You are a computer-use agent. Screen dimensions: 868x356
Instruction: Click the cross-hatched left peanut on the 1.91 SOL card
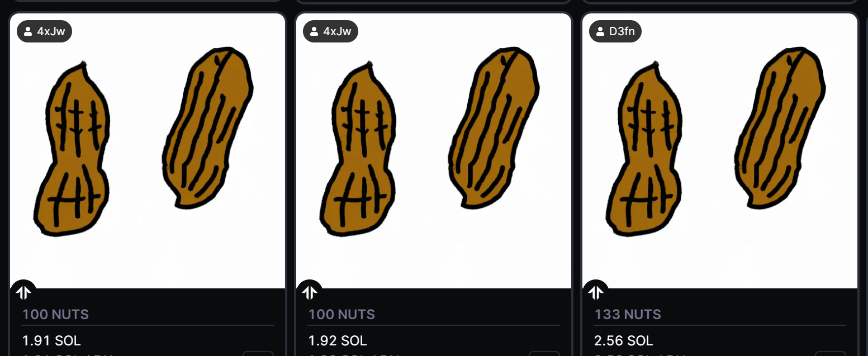click(x=72, y=152)
